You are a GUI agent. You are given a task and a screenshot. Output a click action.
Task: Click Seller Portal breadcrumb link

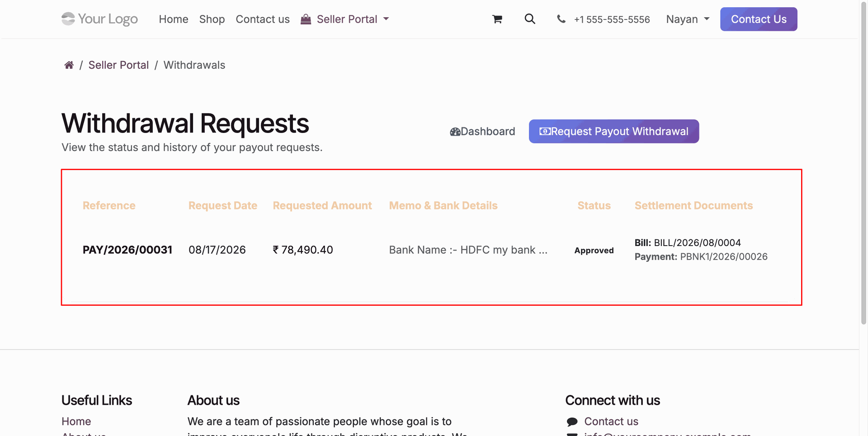[x=118, y=65]
